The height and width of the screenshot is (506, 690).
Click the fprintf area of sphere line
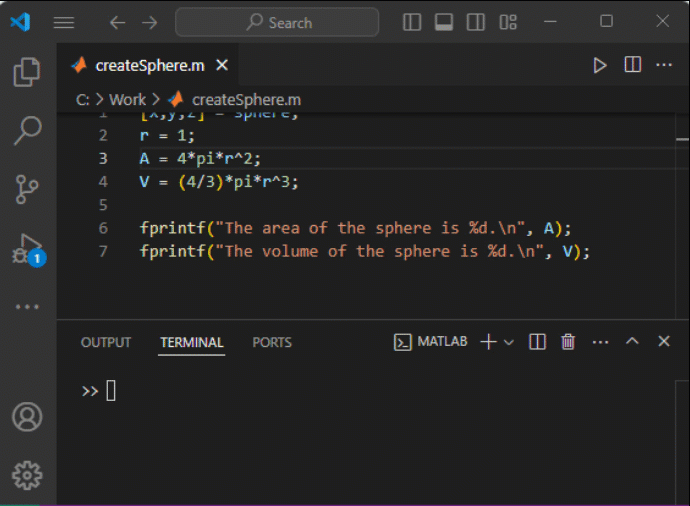pyautogui.click(x=355, y=228)
